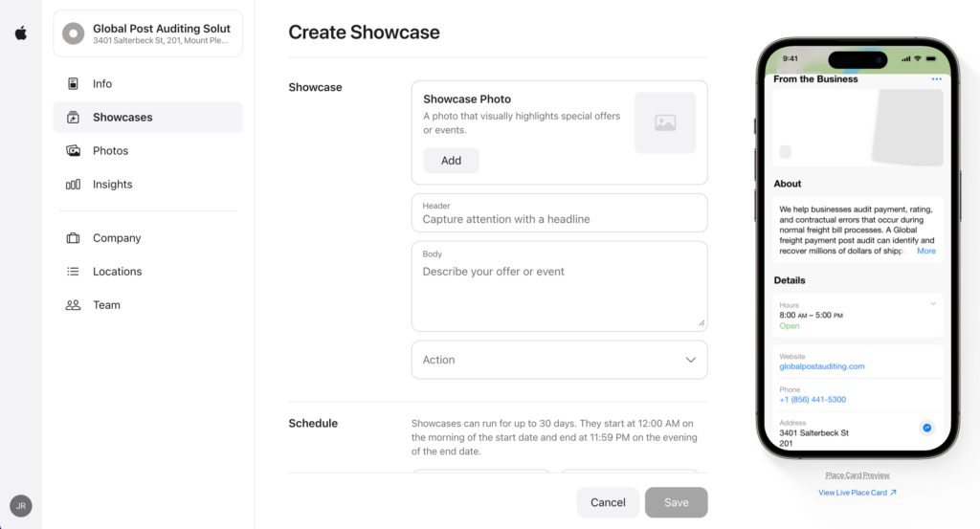The width and height of the screenshot is (980, 529).
Task: Expand the Action dropdown
Action: coord(559,360)
